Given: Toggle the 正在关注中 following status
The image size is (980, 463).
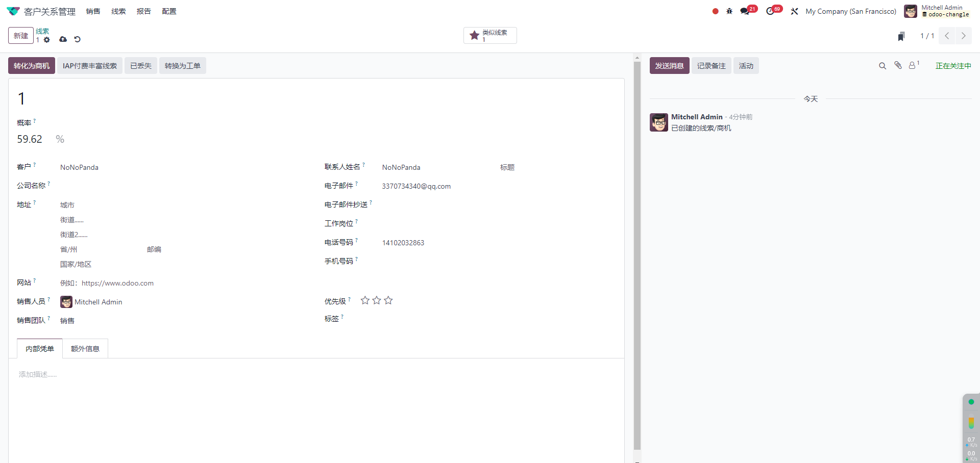Looking at the screenshot, I should click(953, 66).
